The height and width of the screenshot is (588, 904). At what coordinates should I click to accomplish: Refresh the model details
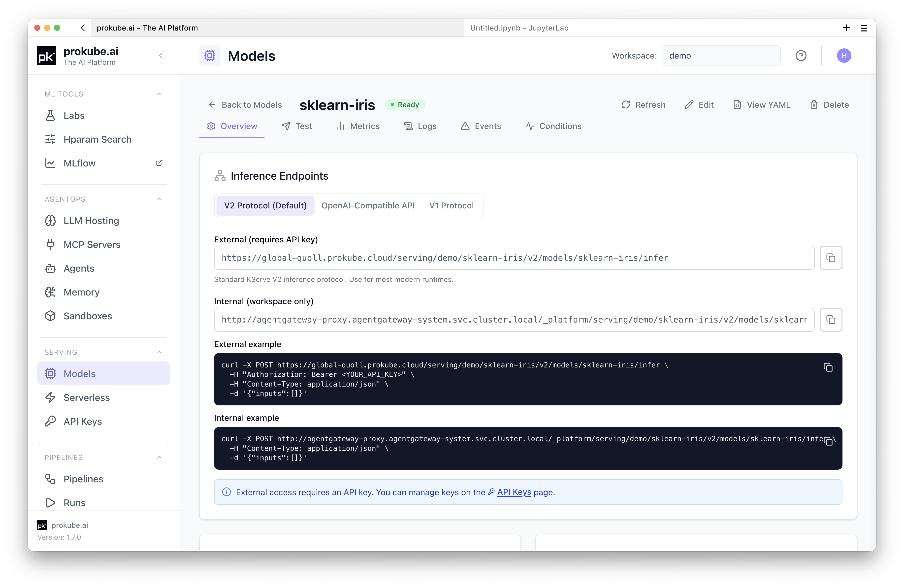tap(643, 105)
